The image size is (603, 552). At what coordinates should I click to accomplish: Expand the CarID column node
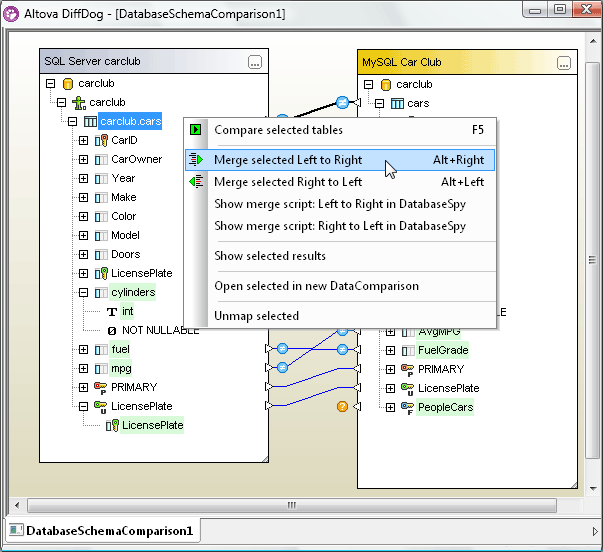tap(83, 140)
